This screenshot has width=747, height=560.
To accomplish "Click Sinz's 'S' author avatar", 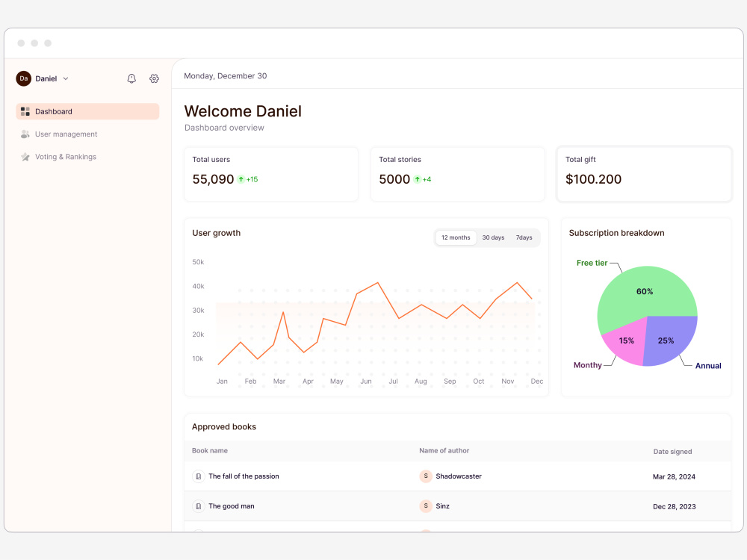I will (426, 505).
